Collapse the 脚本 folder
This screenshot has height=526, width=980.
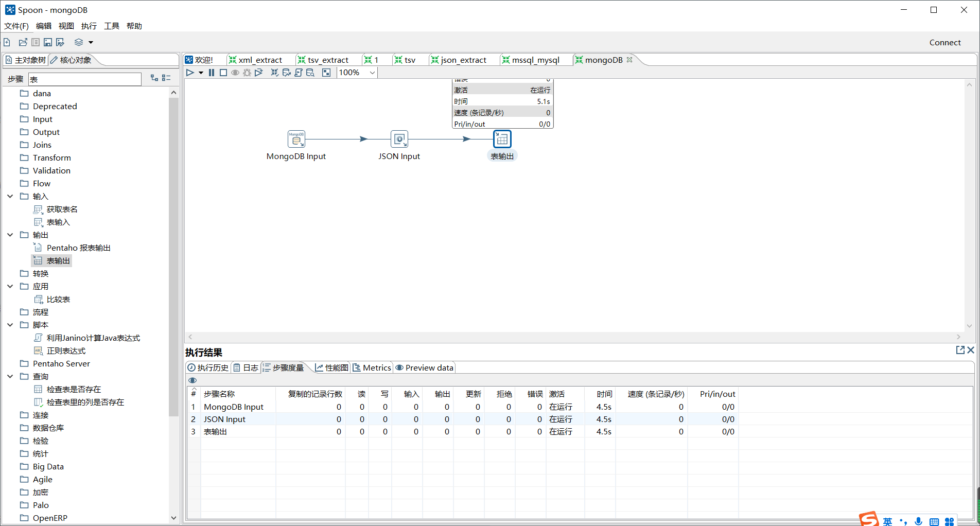click(x=10, y=325)
